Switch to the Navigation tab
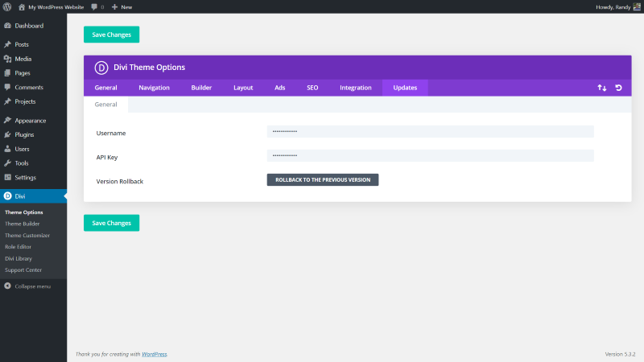 point(154,88)
